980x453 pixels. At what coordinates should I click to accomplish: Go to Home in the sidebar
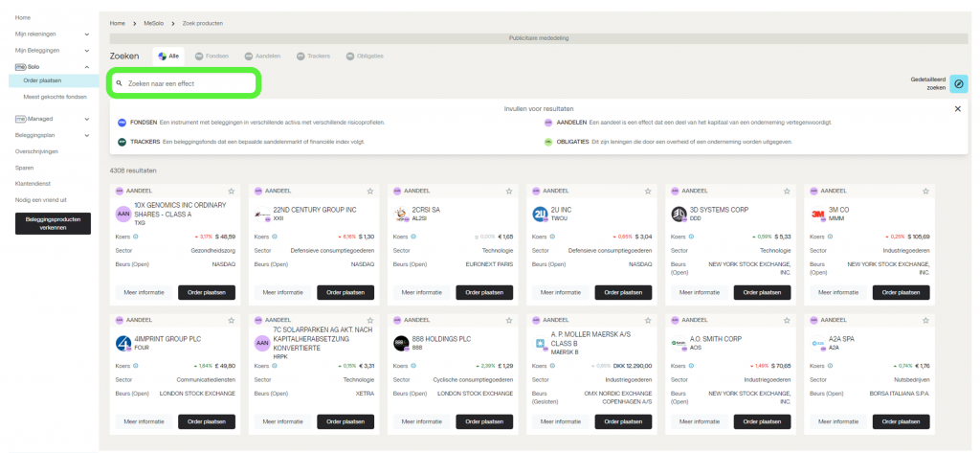click(23, 17)
